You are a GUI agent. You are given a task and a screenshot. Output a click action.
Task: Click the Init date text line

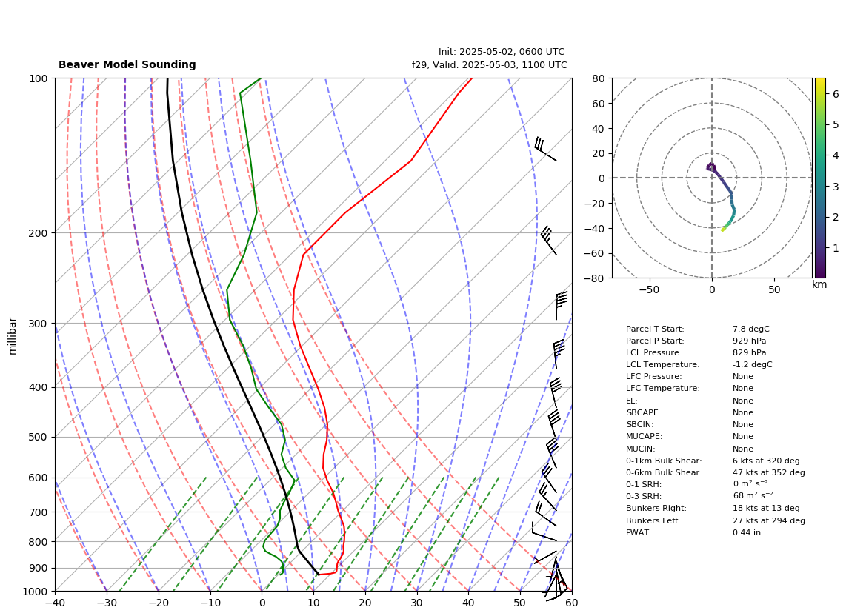502,52
